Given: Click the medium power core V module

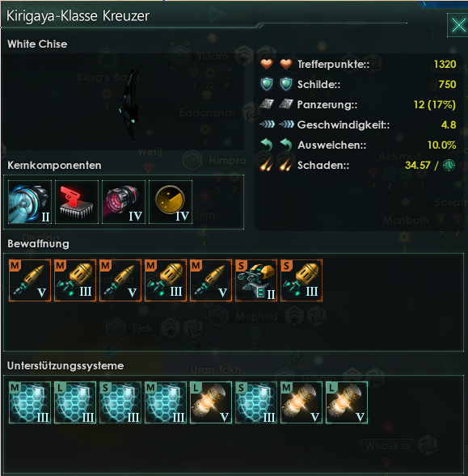Looking at the screenshot, I should [301, 402].
